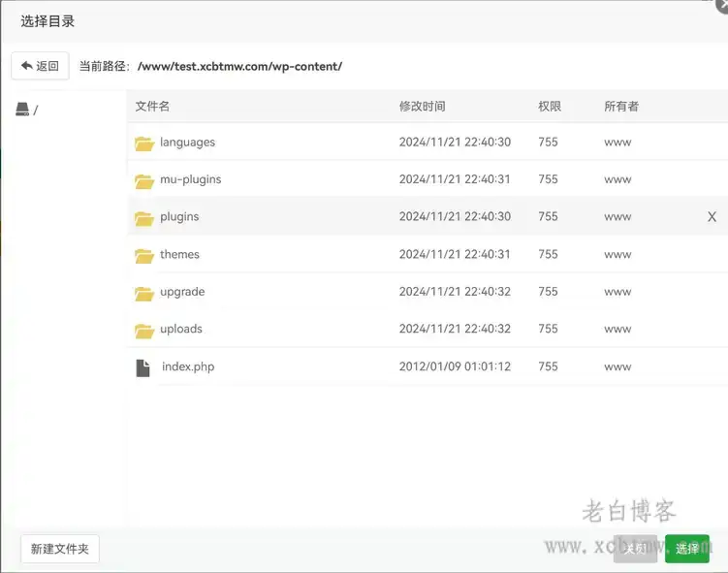
Task: Click the 所有者 column header
Action: pyautogui.click(x=621, y=107)
